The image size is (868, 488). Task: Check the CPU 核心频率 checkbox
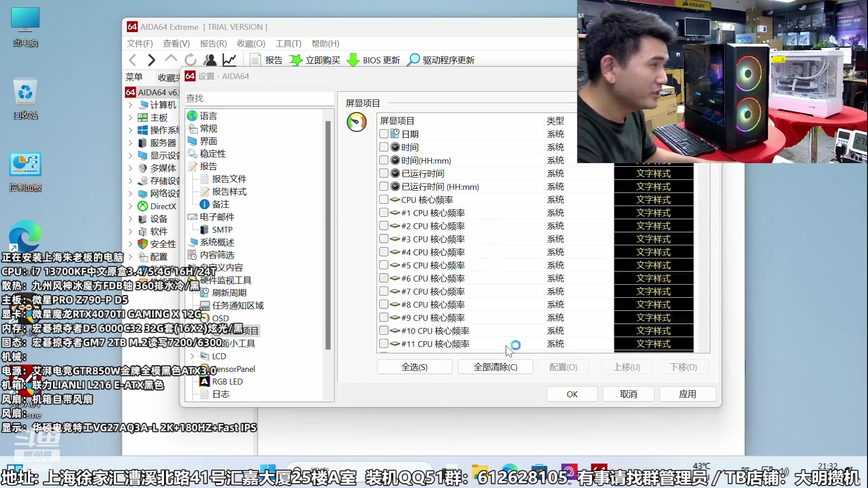(384, 199)
